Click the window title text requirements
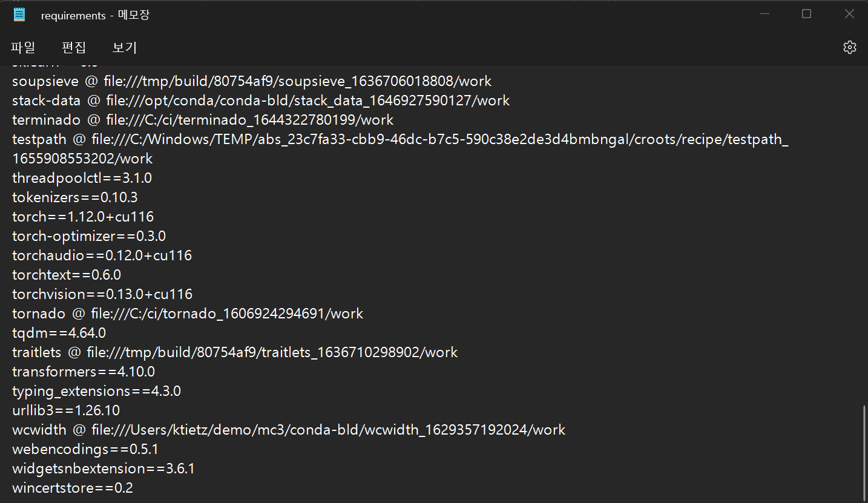This screenshot has height=503, width=868. tap(73, 16)
